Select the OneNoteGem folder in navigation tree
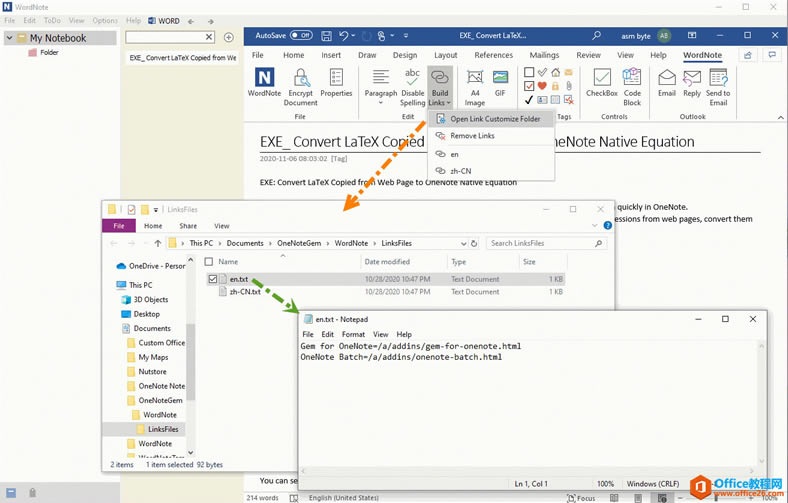Screen dimensions: 788x503 161,400
